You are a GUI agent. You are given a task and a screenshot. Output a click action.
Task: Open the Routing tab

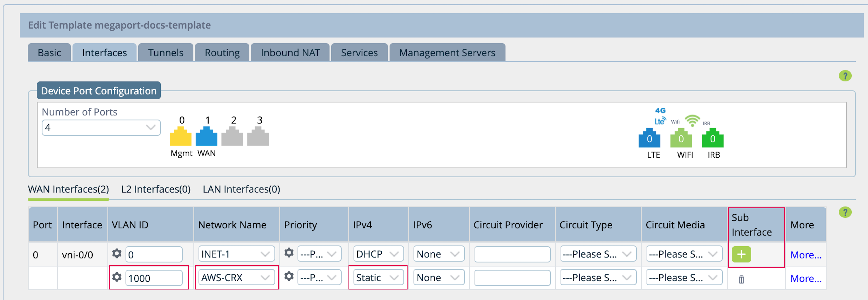222,53
